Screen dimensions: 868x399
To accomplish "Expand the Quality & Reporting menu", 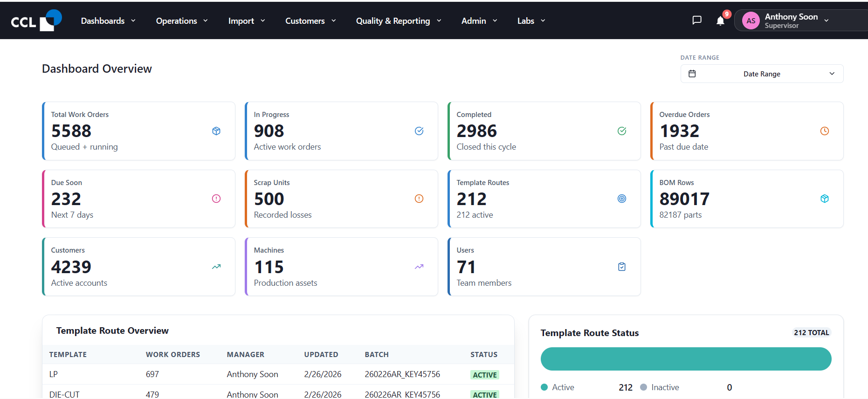I will click(399, 21).
